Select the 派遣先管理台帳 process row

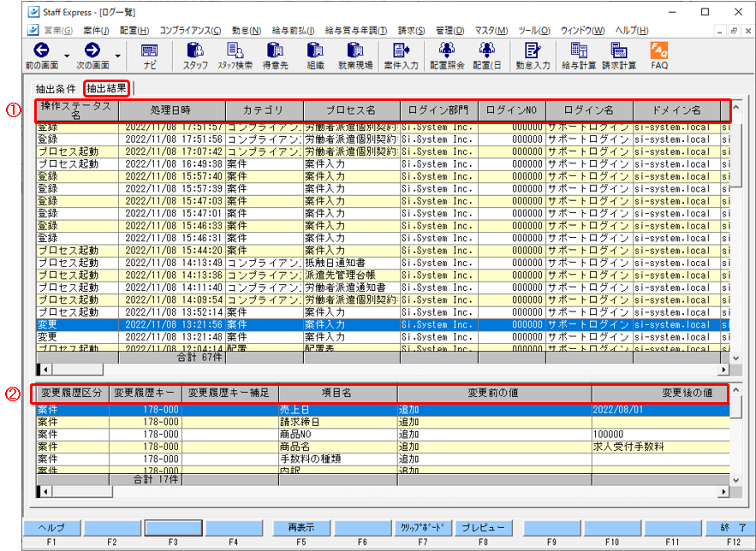tap(383, 275)
